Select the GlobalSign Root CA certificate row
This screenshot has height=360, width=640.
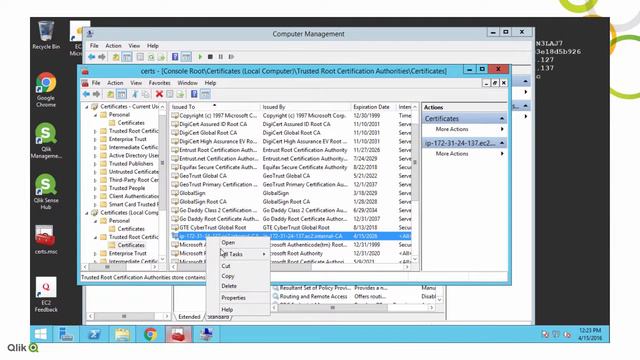(291, 202)
